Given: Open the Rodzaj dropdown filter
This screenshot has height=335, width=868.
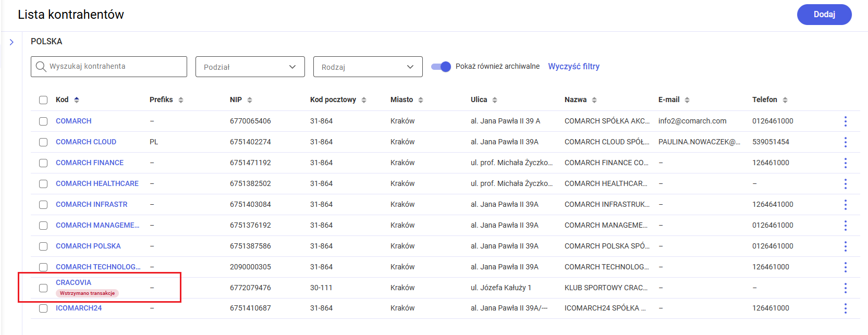Looking at the screenshot, I should pos(368,67).
